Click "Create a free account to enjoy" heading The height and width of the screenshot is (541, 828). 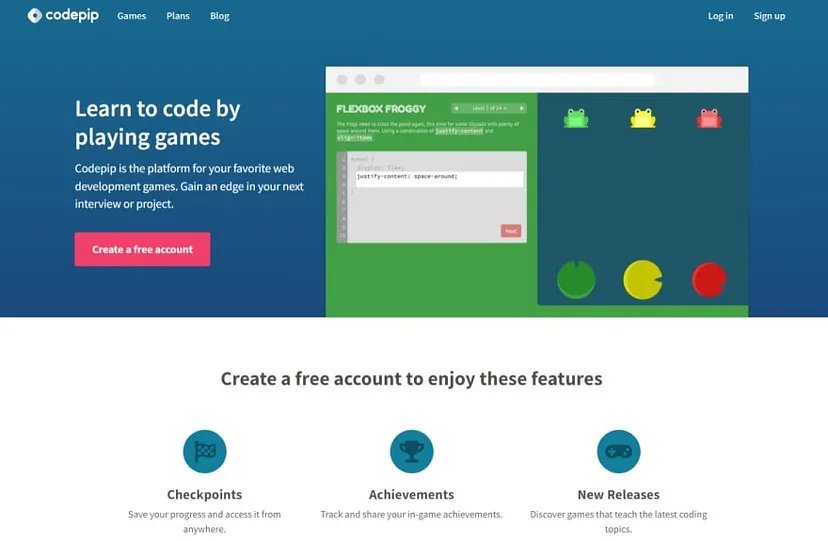[x=411, y=378]
